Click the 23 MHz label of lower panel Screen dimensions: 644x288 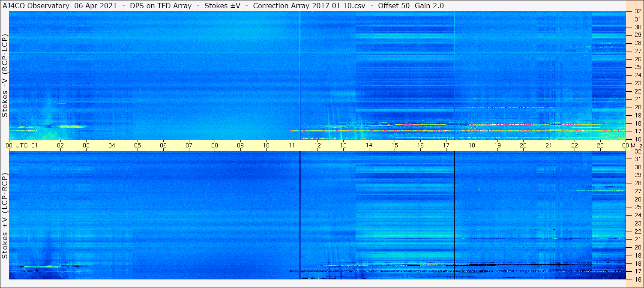[x=637, y=223]
